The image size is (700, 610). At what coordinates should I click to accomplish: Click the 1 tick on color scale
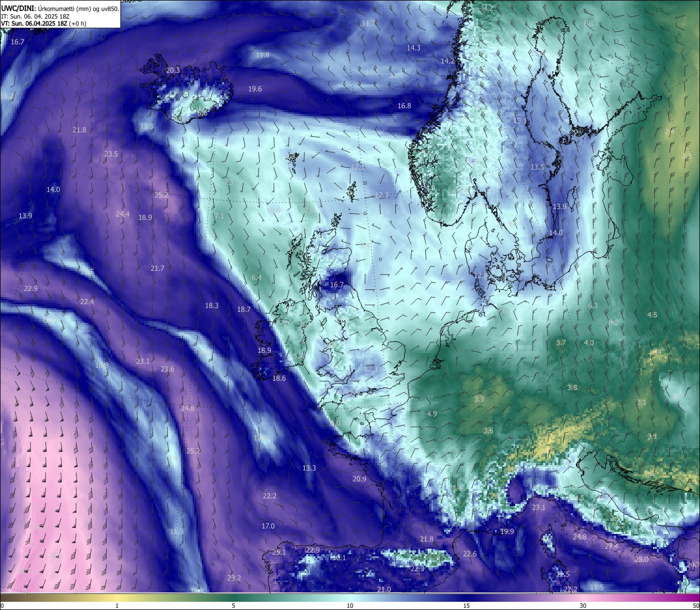[116, 606]
